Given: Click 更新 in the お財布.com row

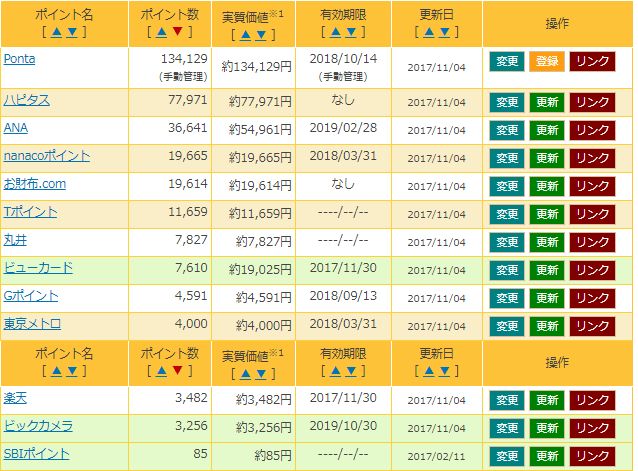Looking at the screenshot, I should tap(547, 186).
